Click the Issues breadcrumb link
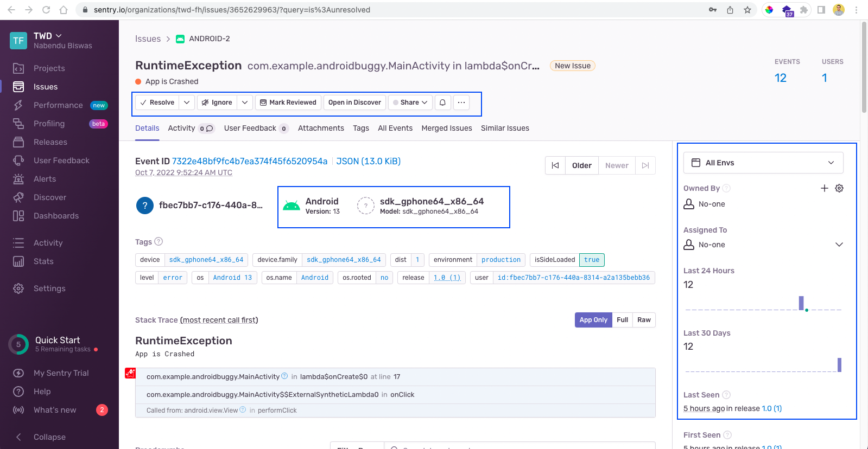The image size is (868, 449). point(148,39)
